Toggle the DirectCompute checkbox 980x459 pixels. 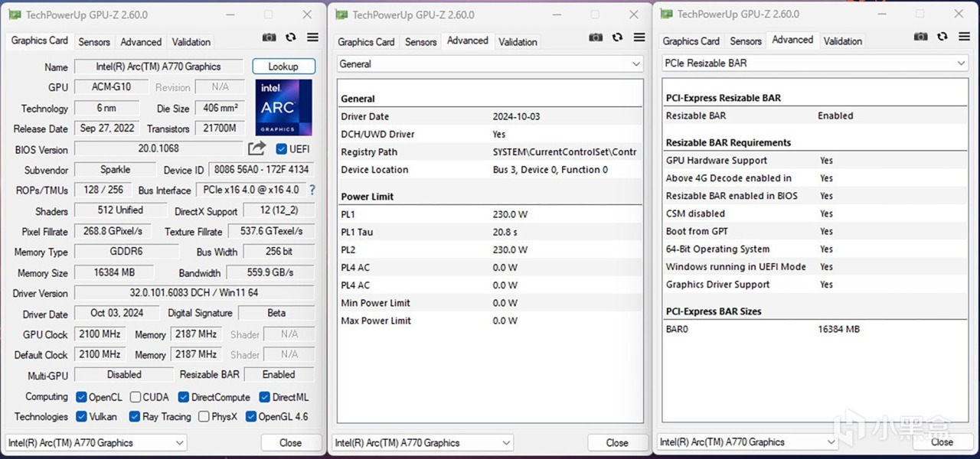tap(184, 397)
